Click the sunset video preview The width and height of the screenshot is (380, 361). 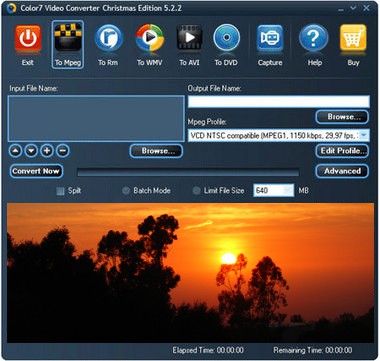[190, 273]
